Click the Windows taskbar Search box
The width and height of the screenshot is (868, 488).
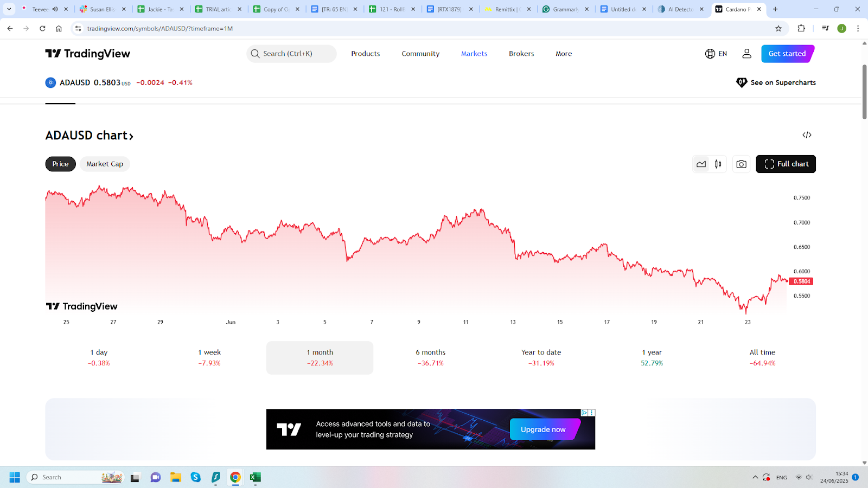75,477
